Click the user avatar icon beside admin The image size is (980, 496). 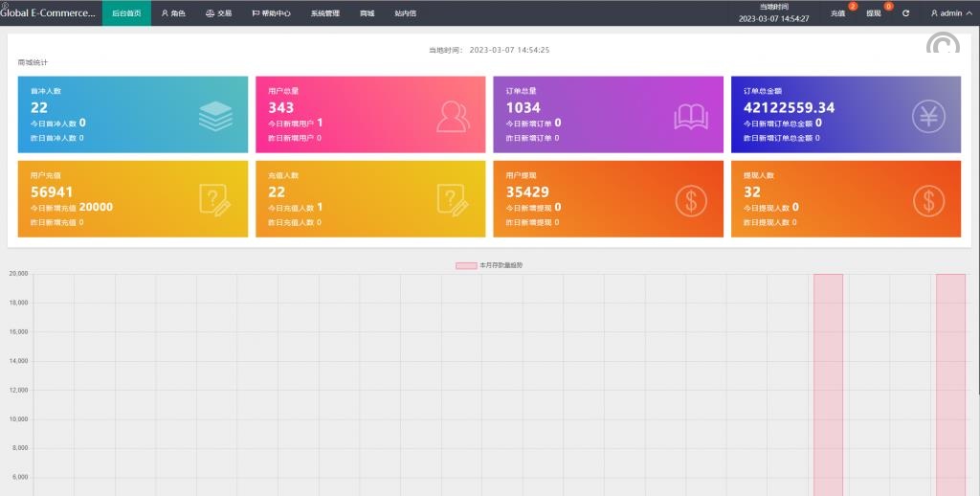pos(934,13)
